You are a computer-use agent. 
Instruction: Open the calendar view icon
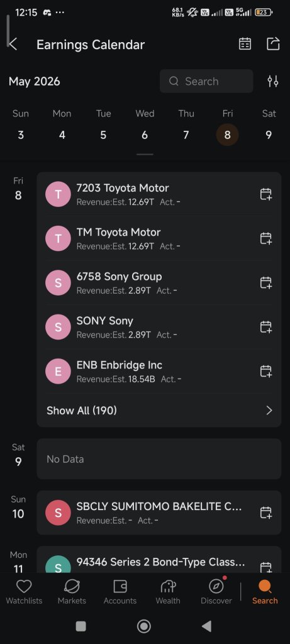pyautogui.click(x=245, y=44)
